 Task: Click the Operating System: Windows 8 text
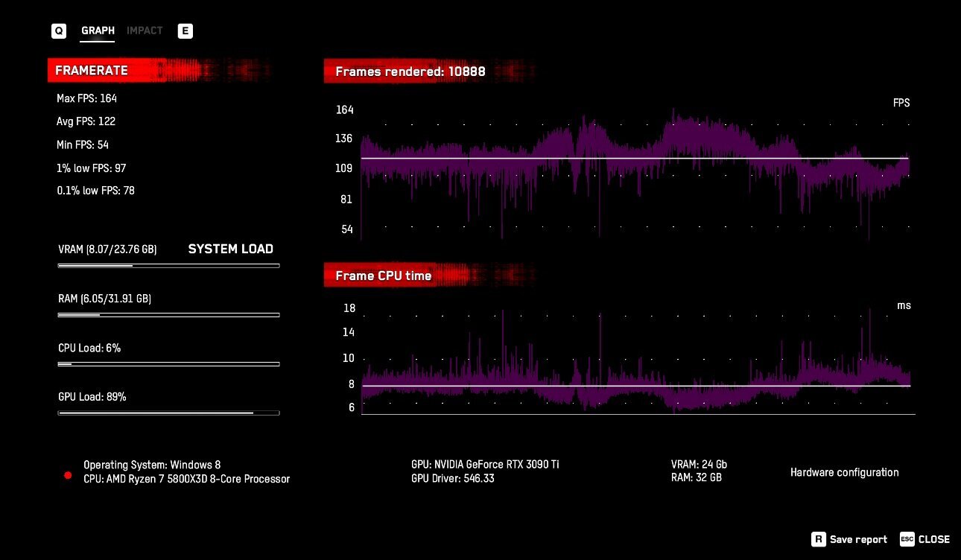(x=152, y=465)
